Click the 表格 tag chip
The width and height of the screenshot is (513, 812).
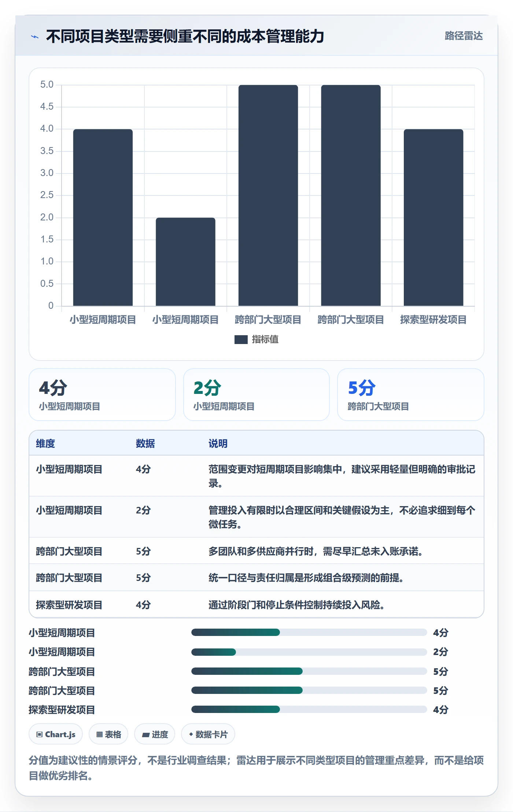(x=108, y=734)
